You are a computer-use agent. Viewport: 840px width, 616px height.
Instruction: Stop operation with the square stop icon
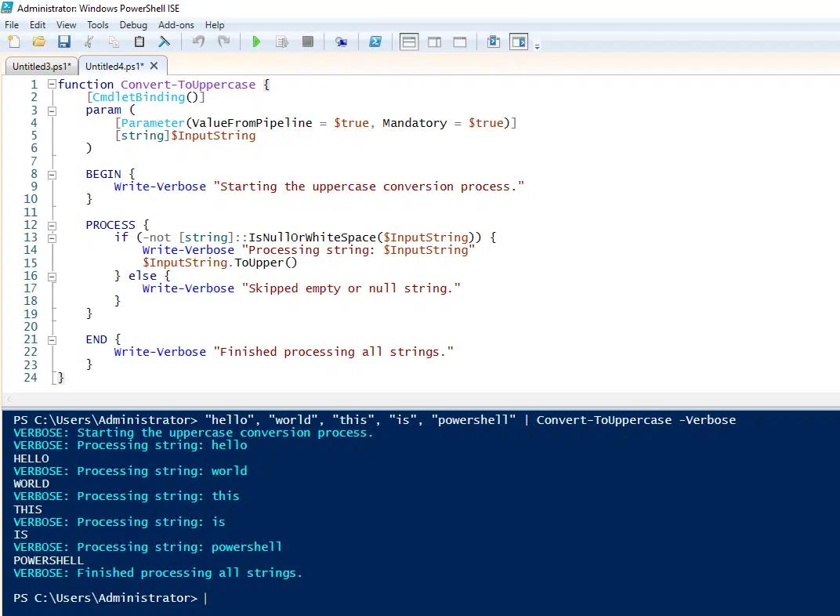pyautogui.click(x=307, y=42)
